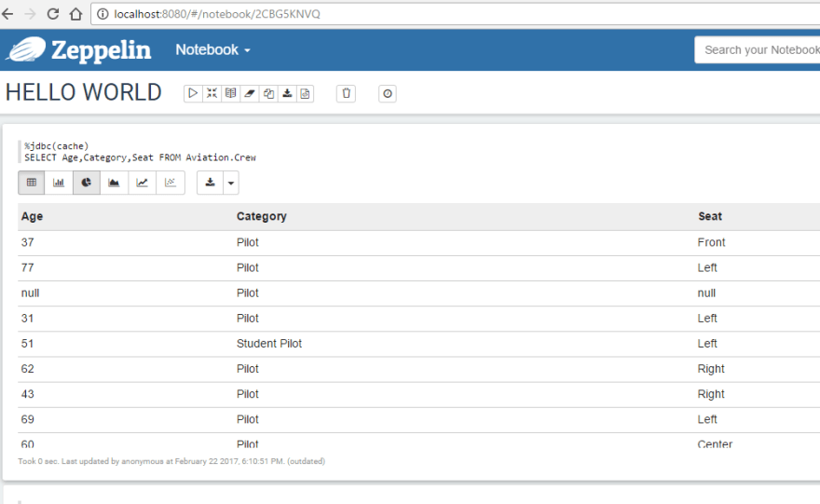820x504 pixels.
Task: Select Seat cell Front
Action: pos(711,242)
